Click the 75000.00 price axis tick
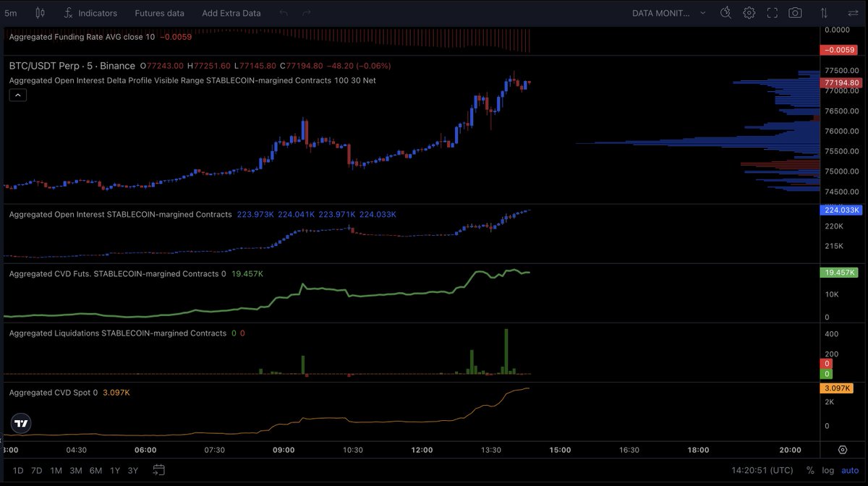868x486 pixels. [x=842, y=171]
